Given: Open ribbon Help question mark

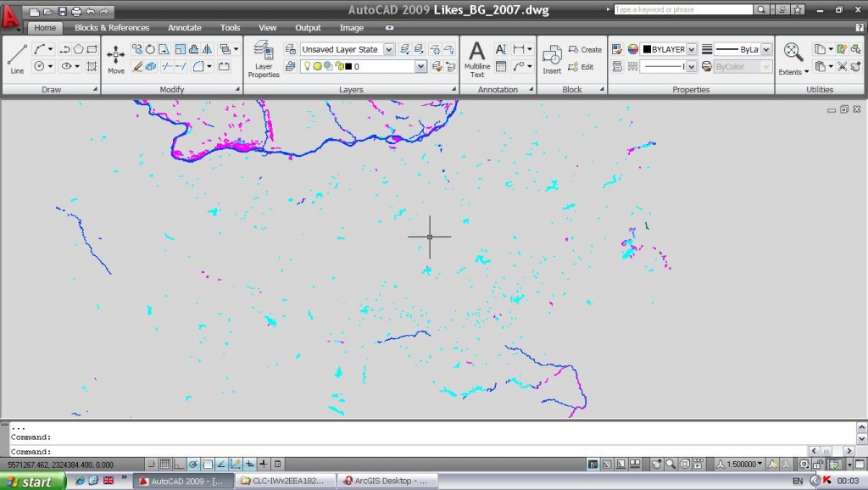Looking at the screenshot, I should (860, 28).
